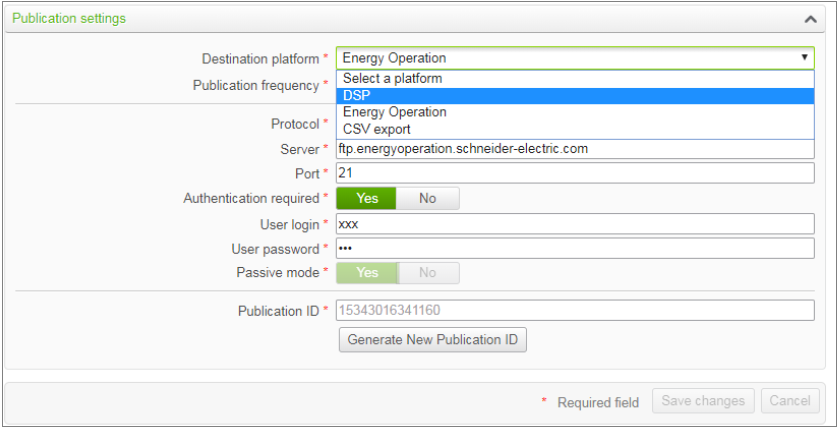The height and width of the screenshot is (431, 840).
Task: Select DSP from platform list
Action: pyautogui.click(x=575, y=95)
